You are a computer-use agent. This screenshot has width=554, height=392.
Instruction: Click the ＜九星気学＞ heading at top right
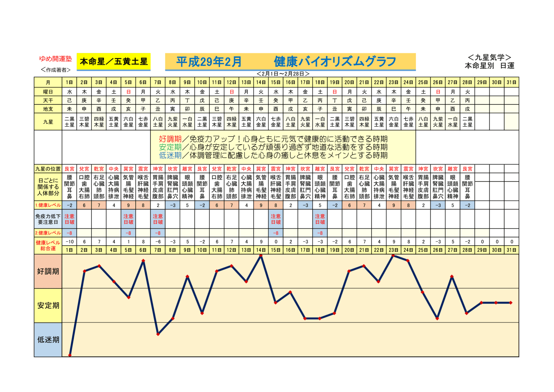point(489,57)
